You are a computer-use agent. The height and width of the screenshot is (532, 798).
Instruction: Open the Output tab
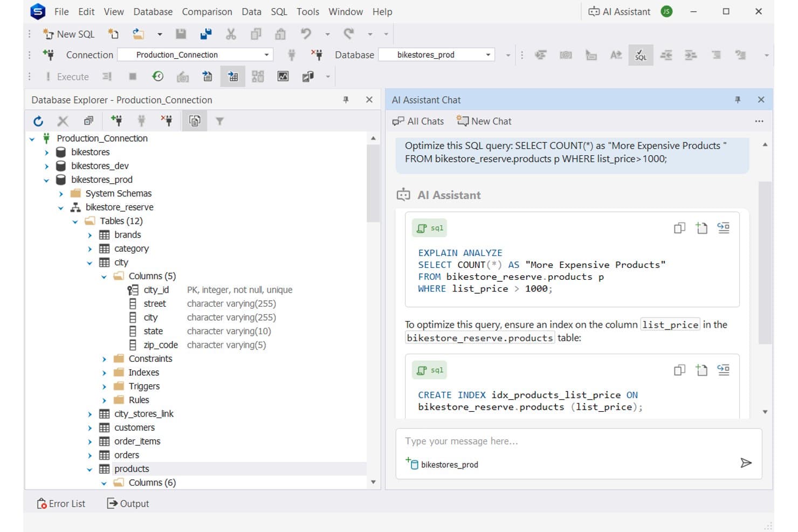coord(128,503)
